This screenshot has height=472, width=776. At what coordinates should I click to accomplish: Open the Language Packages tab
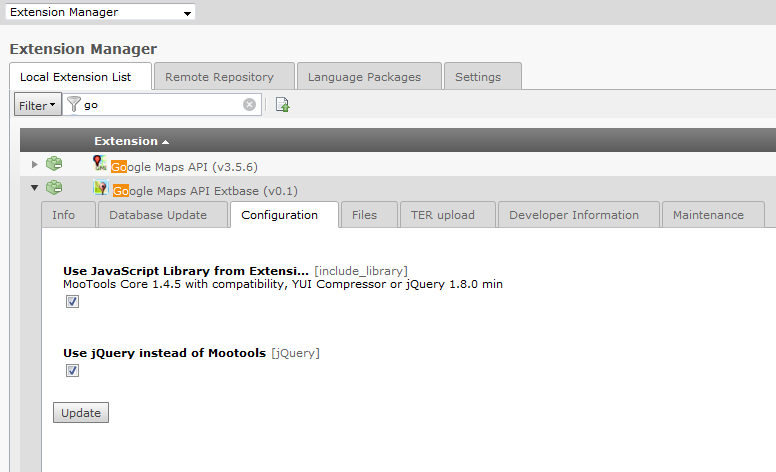[364, 77]
